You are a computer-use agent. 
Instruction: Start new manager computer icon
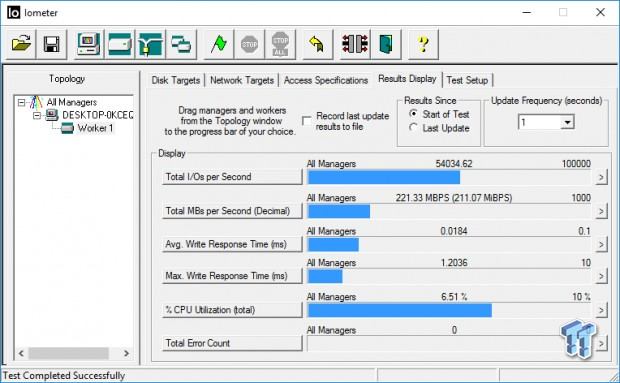(x=89, y=44)
